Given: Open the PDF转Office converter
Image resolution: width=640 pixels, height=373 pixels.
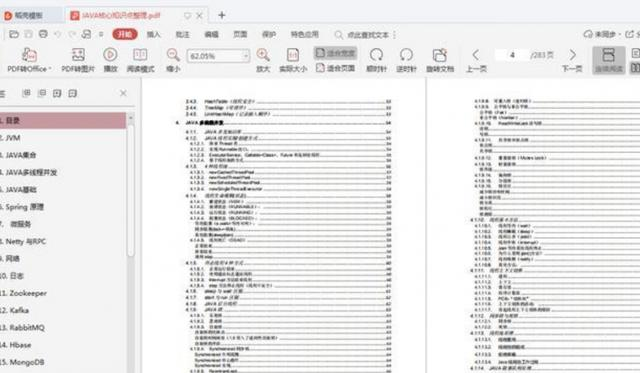Looking at the screenshot, I should 29,60.
